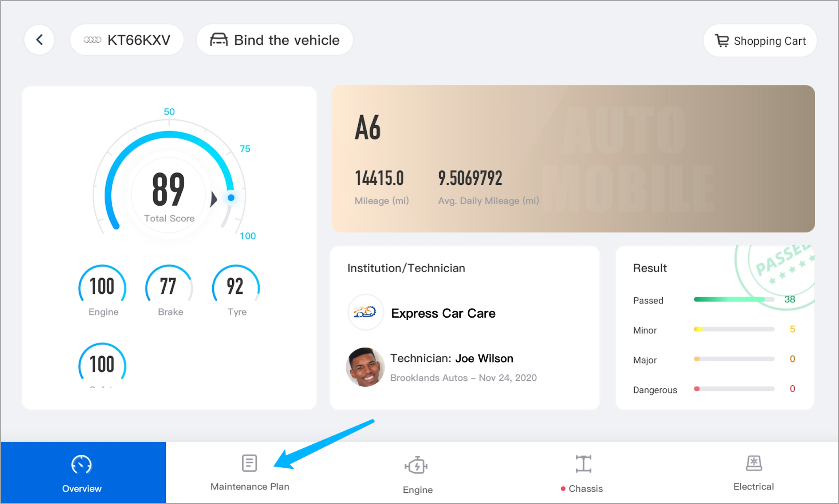
Task: Click the Chassis tab icon
Action: 583,464
